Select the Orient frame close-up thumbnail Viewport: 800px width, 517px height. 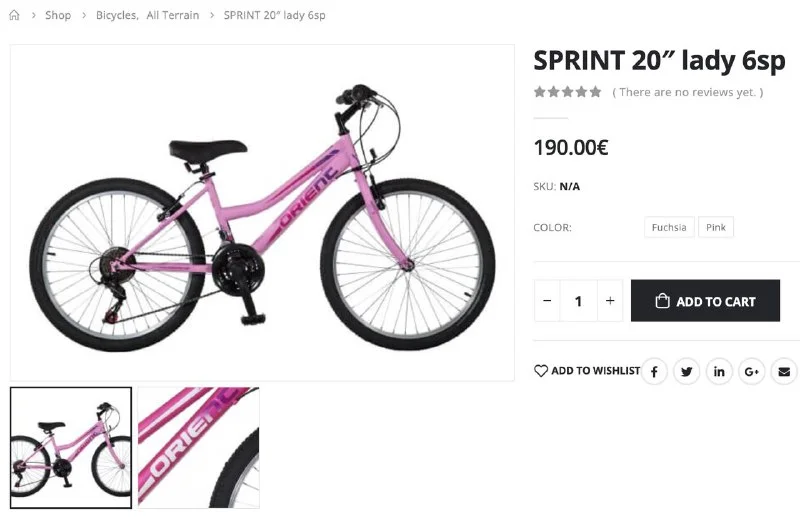198,447
